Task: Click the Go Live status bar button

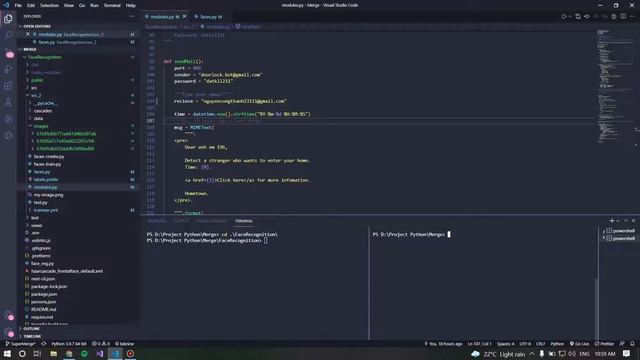Action: point(579,344)
